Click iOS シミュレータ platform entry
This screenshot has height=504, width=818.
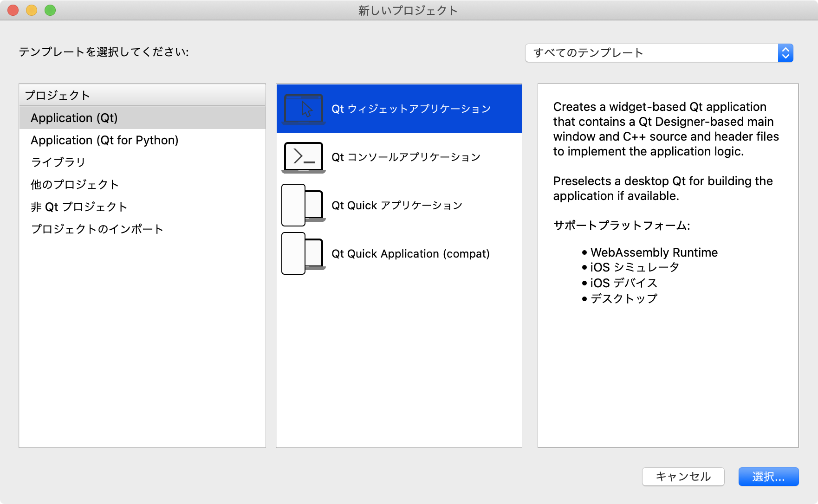635,267
